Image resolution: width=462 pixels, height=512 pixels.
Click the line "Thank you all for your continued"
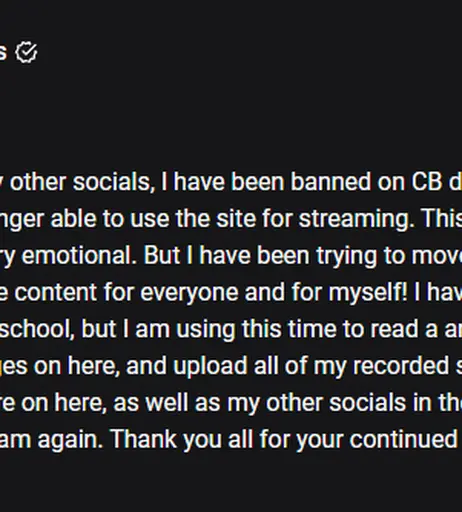click(x=231, y=439)
